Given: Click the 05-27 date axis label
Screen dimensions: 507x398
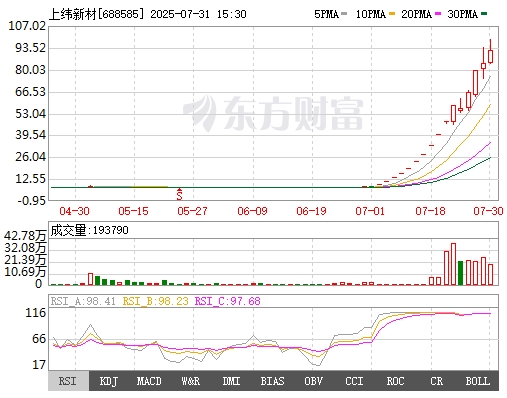Looking at the screenshot, I should coord(192,211).
